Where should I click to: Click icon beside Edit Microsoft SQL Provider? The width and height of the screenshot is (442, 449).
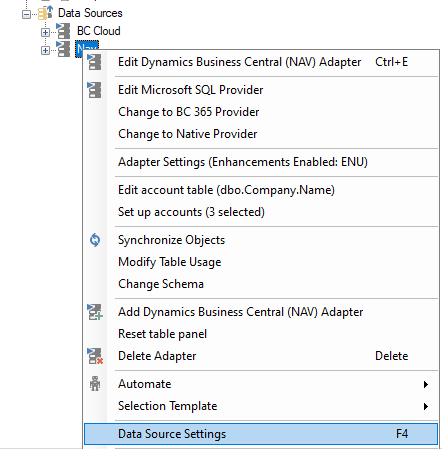(x=94, y=90)
